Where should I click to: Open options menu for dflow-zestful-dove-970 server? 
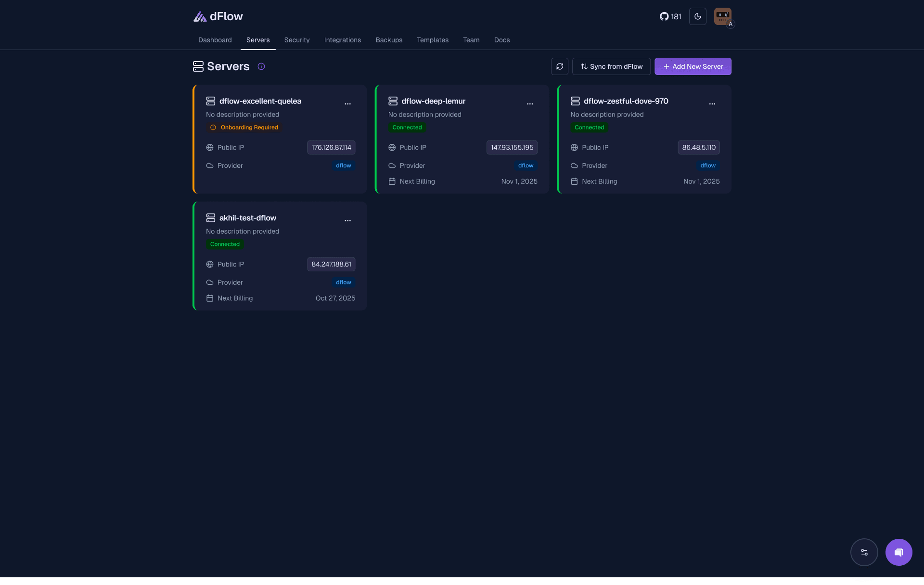712,104
